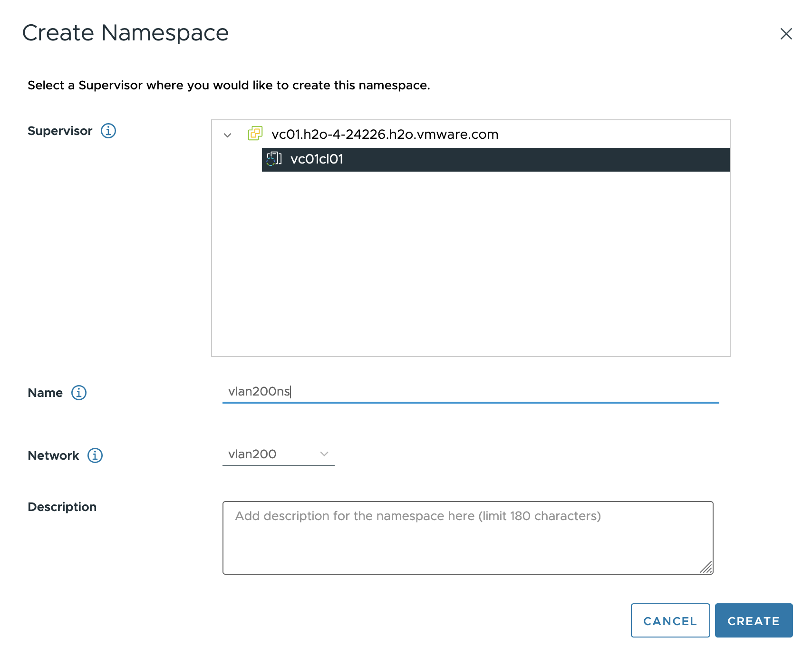The width and height of the screenshot is (812, 657).
Task: Open the vlan200 network dropdown
Action: pyautogui.click(x=279, y=454)
